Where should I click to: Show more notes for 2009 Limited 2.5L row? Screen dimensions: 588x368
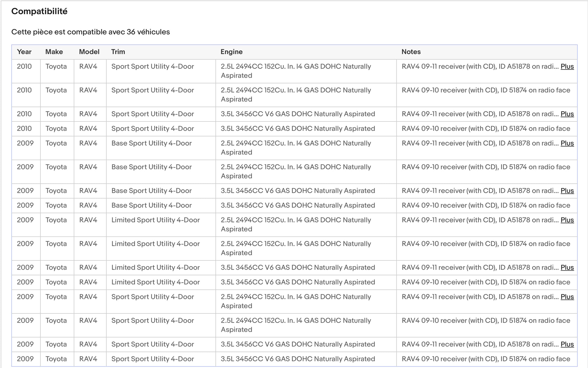click(x=567, y=220)
